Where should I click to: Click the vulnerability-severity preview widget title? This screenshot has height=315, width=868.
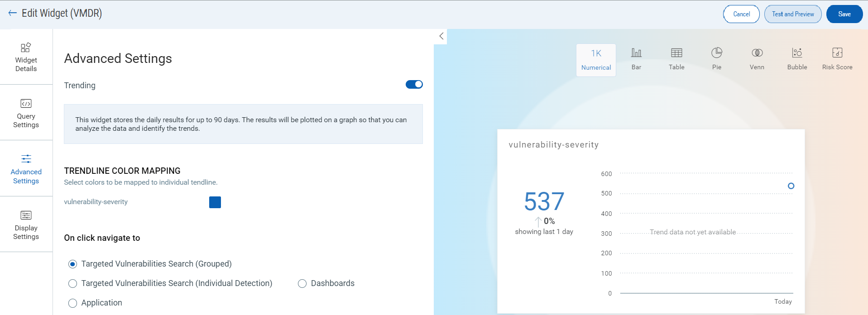click(553, 145)
